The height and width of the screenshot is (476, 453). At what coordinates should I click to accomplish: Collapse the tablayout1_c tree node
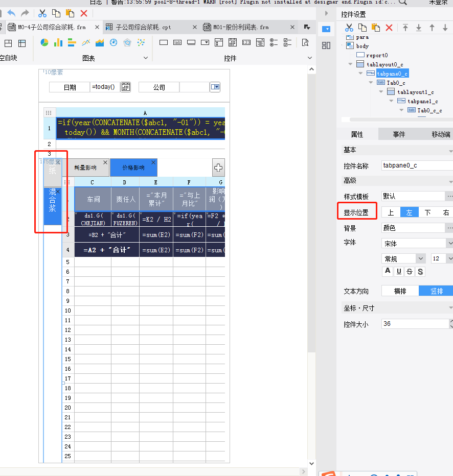click(x=381, y=92)
